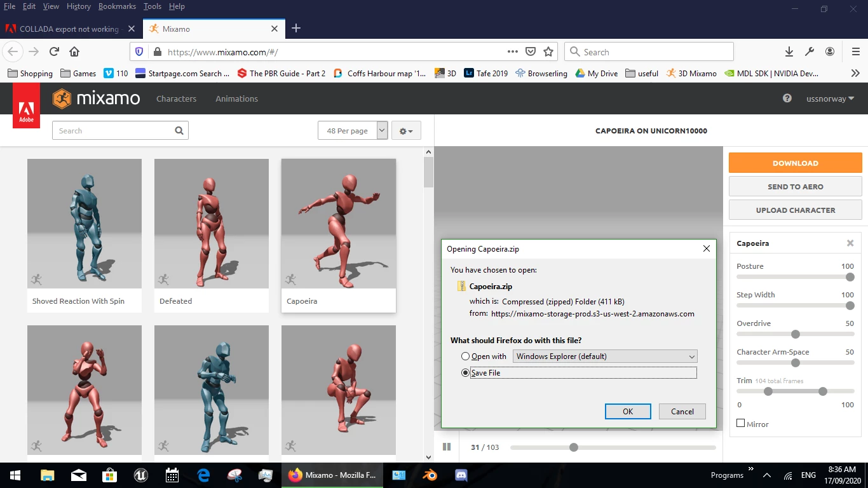
Task: Select the Save File radio button
Action: click(466, 373)
